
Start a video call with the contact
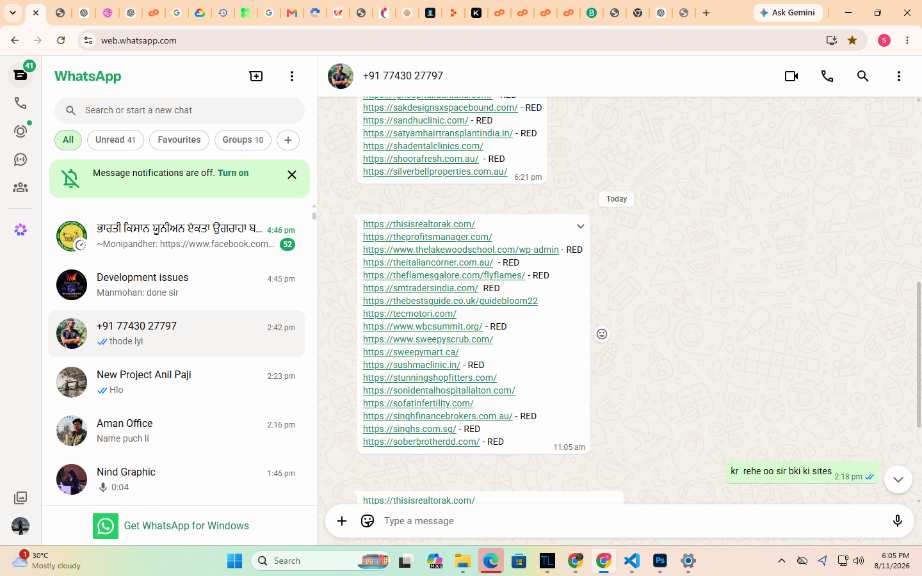pos(791,76)
